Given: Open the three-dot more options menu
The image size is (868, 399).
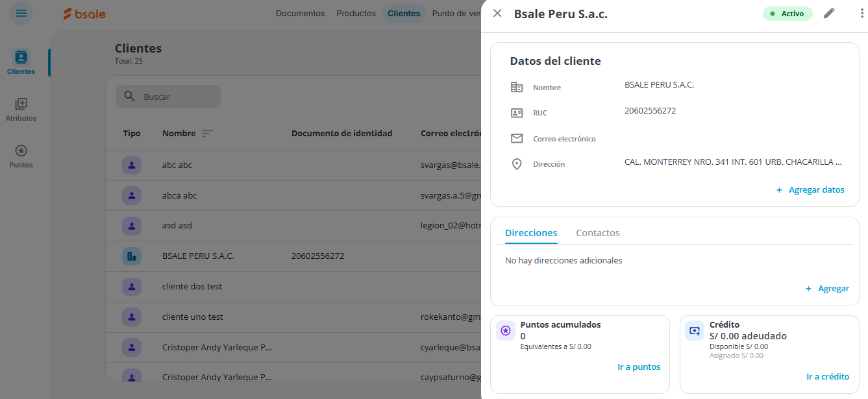Looking at the screenshot, I should point(862,14).
